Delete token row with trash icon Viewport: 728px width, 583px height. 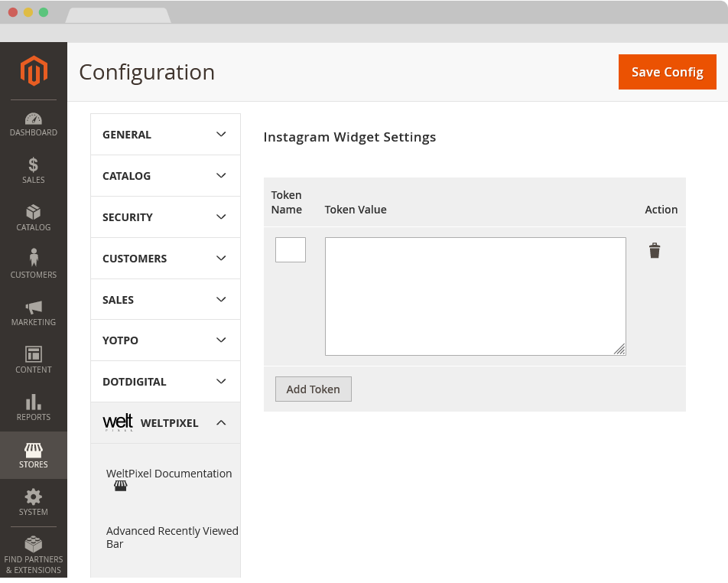655,251
